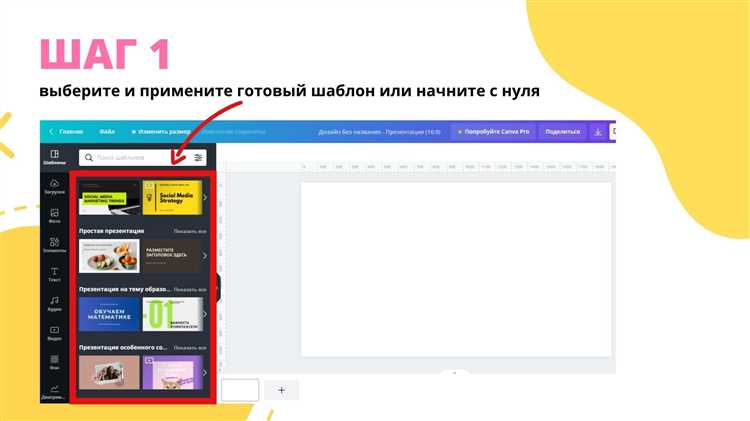The image size is (750, 421).
Task: Select the food bowls presentation template
Action: (x=109, y=256)
